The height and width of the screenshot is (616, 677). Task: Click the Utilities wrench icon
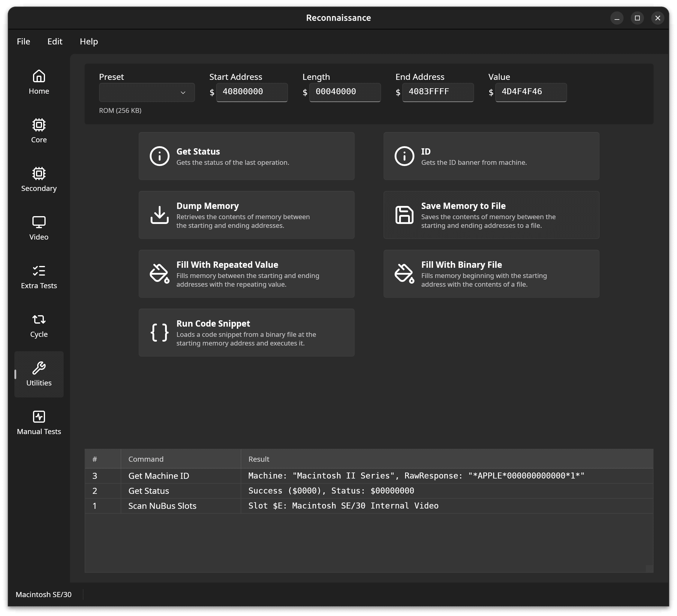[39, 368]
